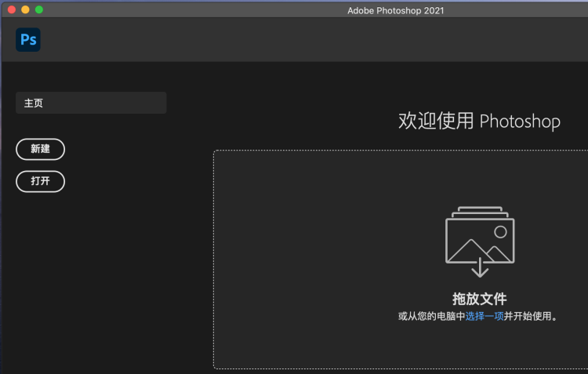Click the drag-and-drop image stack icon
This screenshot has width=588, height=374.
[x=480, y=242]
